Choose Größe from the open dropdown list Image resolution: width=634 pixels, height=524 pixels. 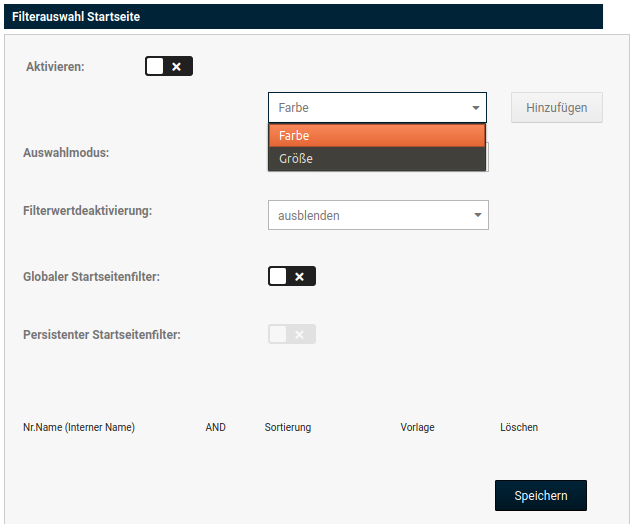point(376,158)
